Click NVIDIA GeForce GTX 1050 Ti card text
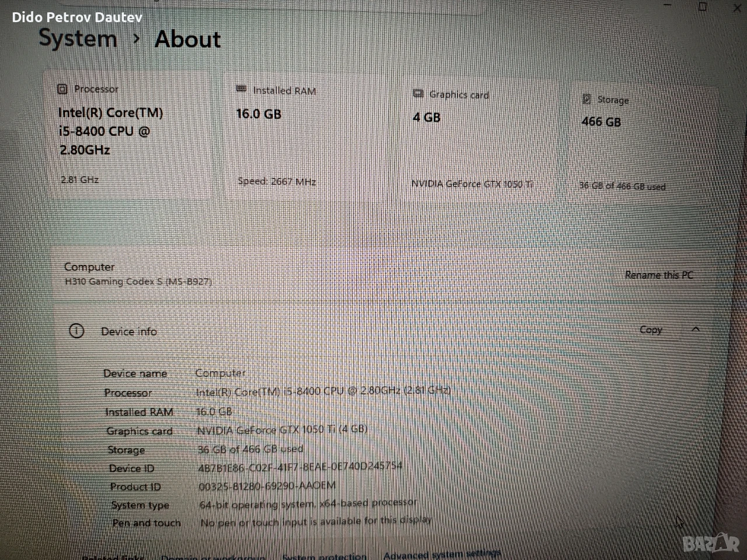747x560 pixels. (472, 184)
